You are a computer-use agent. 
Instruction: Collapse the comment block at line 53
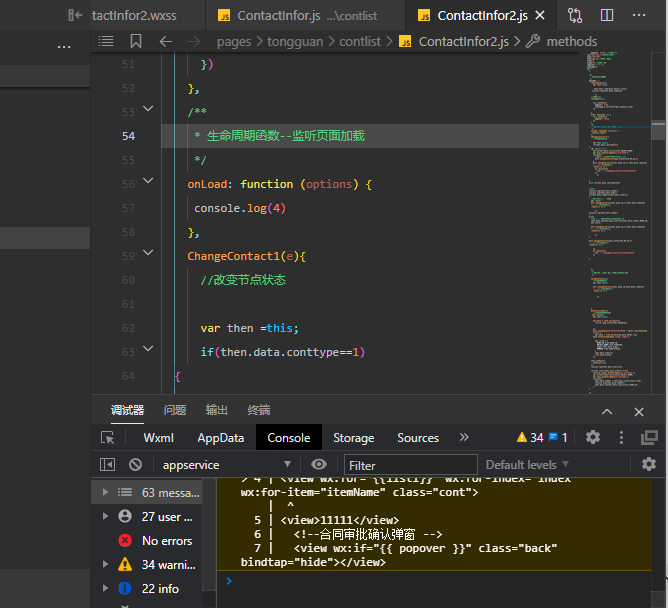pyautogui.click(x=148, y=109)
